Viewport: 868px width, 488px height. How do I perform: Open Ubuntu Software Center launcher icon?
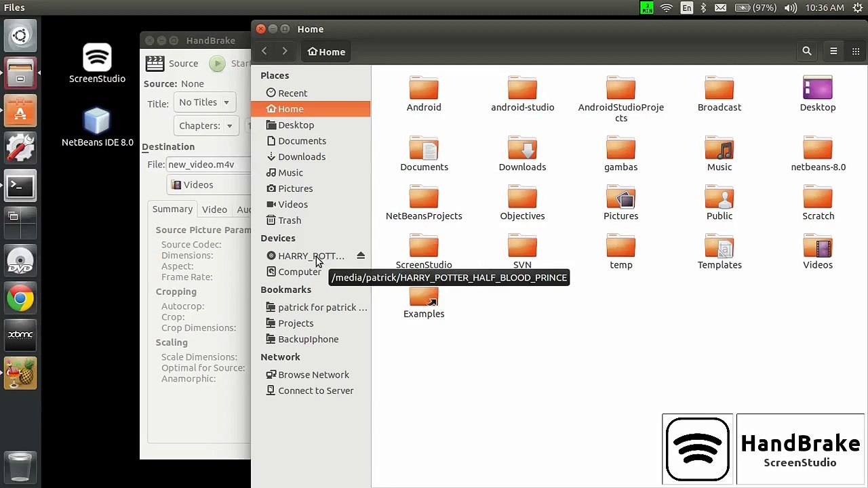[20, 110]
